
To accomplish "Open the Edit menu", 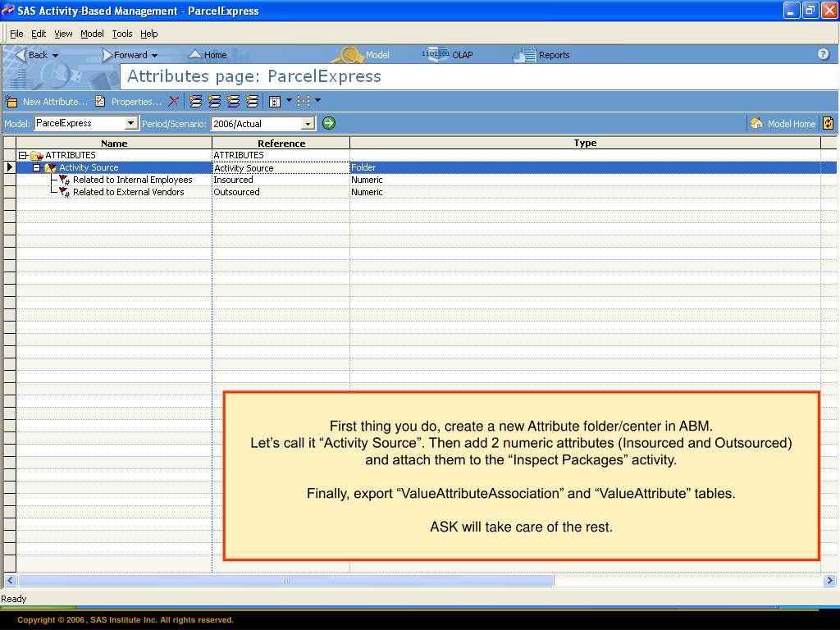I will (39, 34).
